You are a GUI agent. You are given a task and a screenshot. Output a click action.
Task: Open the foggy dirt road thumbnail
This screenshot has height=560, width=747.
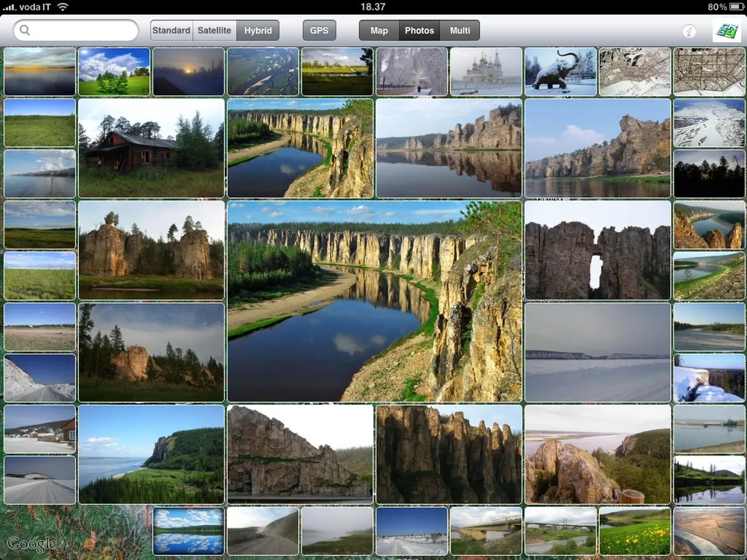pos(263,531)
